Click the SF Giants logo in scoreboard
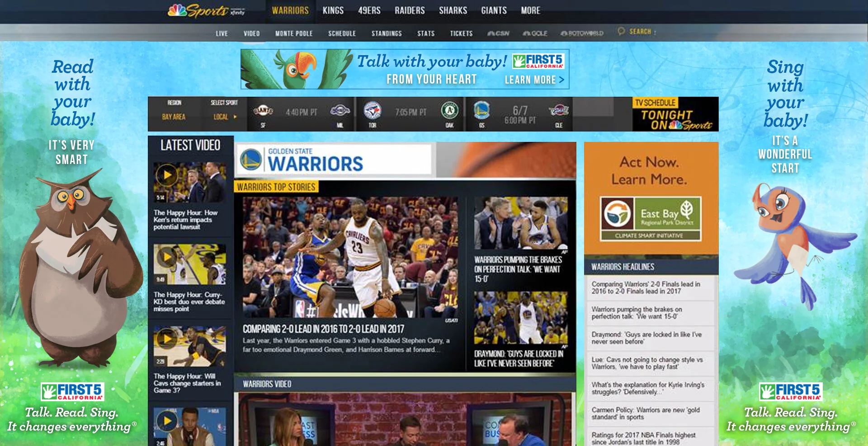 [x=263, y=111]
